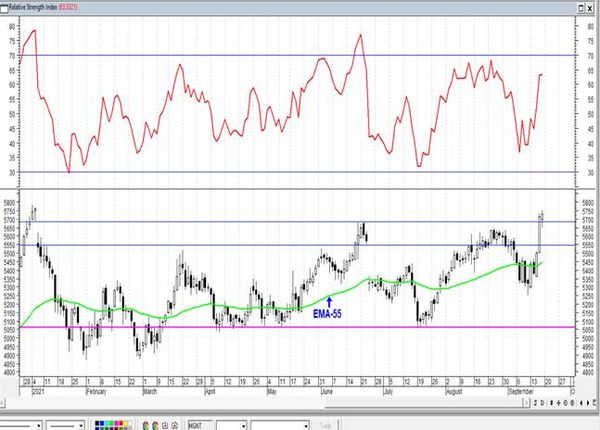The image size is (600, 430).
Task: Click the first refresh chart icon in bottom toolbar
Action: [165, 425]
